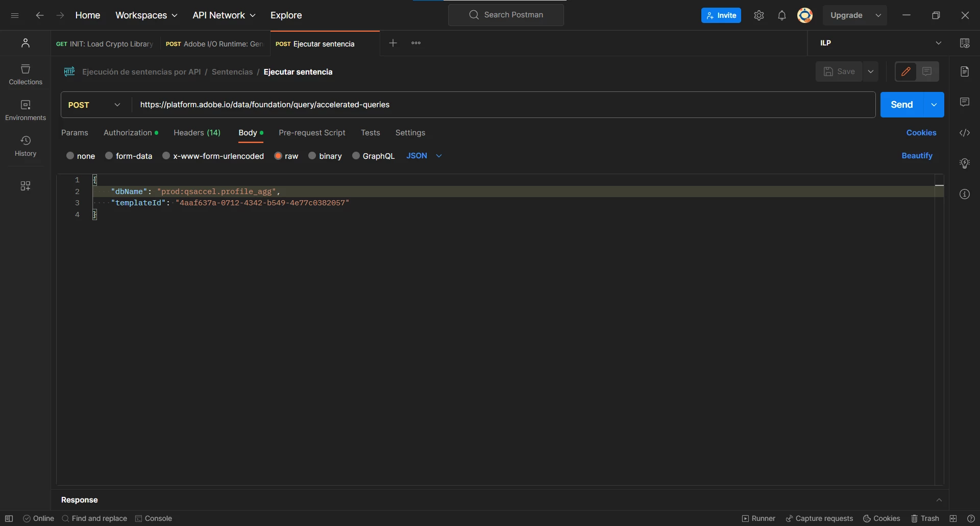Open the INIT: Load Crypto Library tab

105,44
